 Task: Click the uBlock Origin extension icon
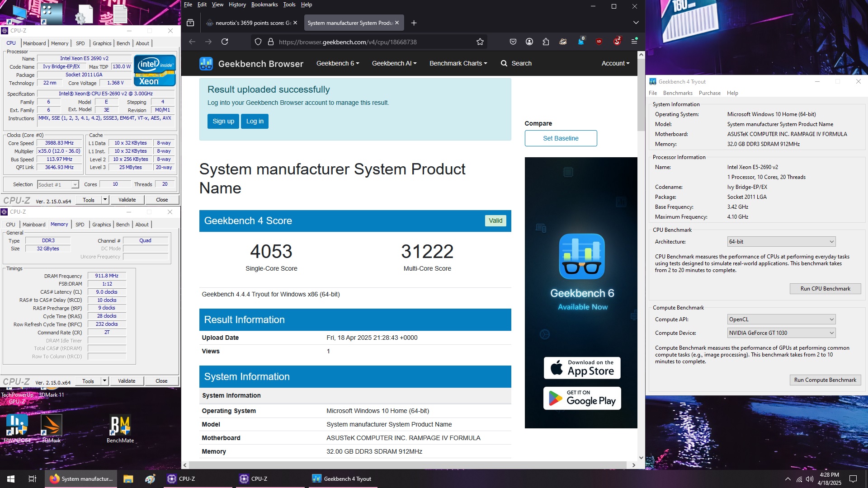click(599, 42)
